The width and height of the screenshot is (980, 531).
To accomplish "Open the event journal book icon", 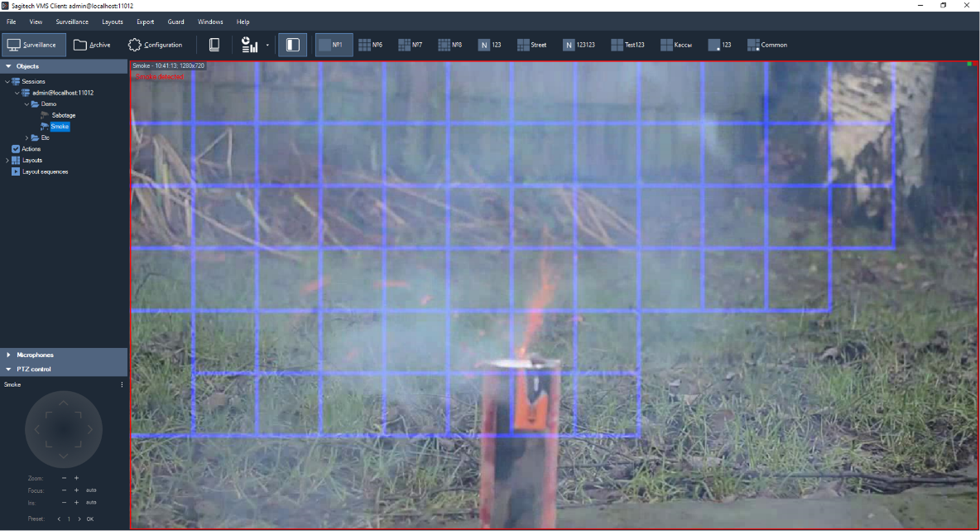I will click(214, 45).
